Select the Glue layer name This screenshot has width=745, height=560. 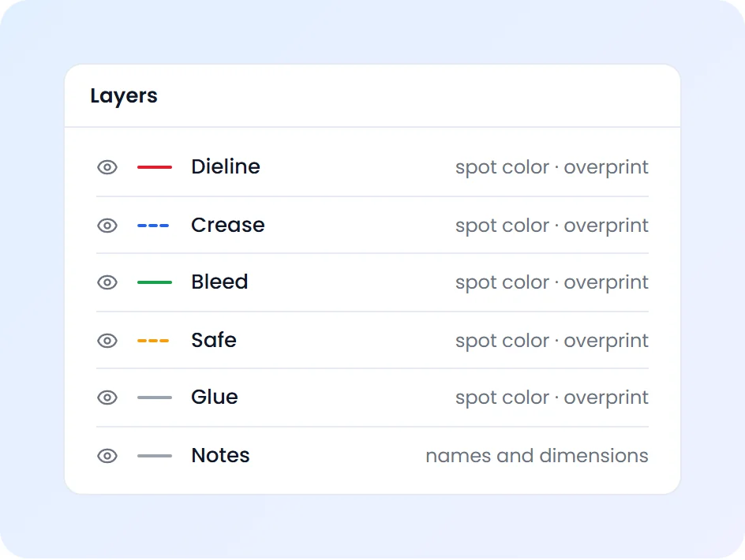(x=215, y=397)
